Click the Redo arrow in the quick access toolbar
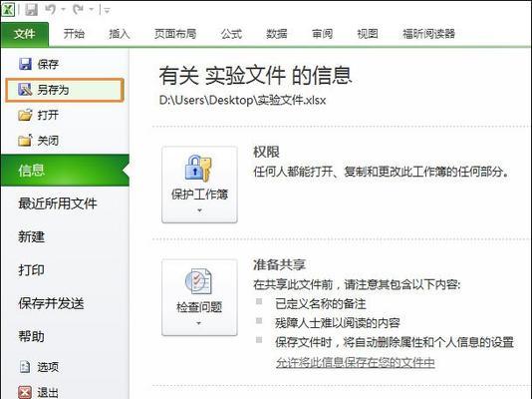This screenshot has width=532, height=399. (79, 9)
